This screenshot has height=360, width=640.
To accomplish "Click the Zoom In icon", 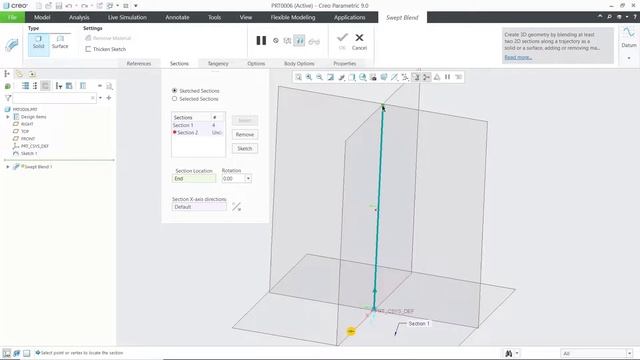I will click(x=309, y=77).
